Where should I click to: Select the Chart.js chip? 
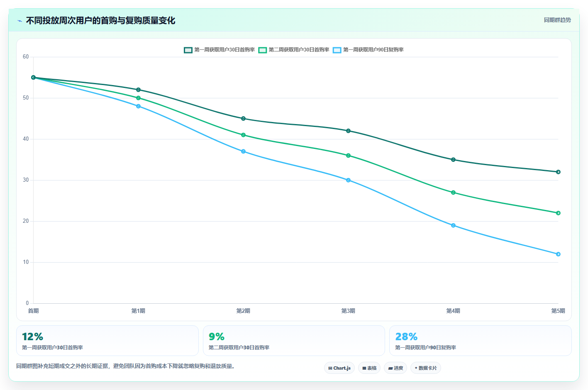339,368
